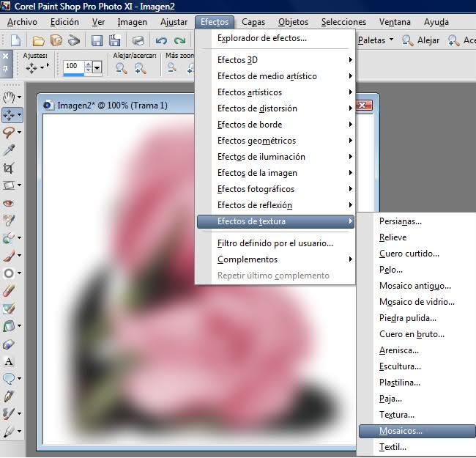Open the Ajustar menu
This screenshot has width=476, height=458.
click(174, 22)
